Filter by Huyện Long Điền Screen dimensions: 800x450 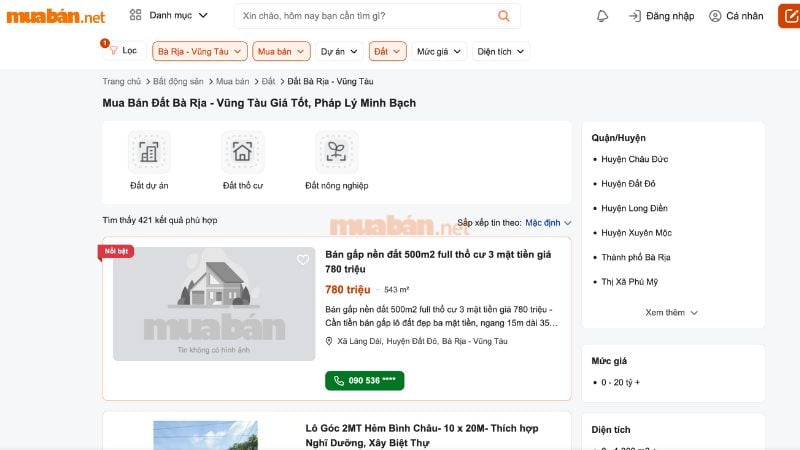(x=634, y=208)
